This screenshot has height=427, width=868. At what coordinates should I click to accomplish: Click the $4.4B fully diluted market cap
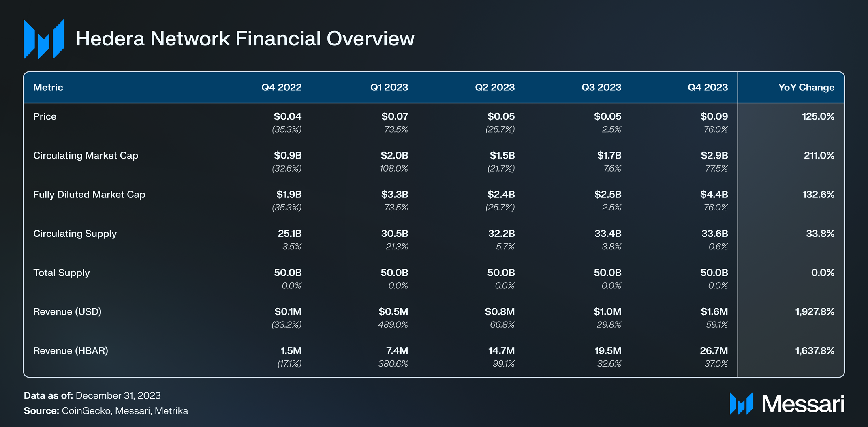point(714,195)
